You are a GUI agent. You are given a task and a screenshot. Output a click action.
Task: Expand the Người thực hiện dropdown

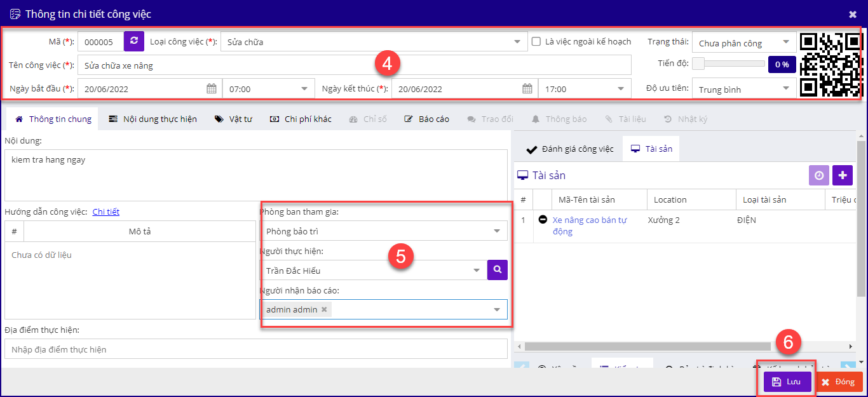point(477,270)
